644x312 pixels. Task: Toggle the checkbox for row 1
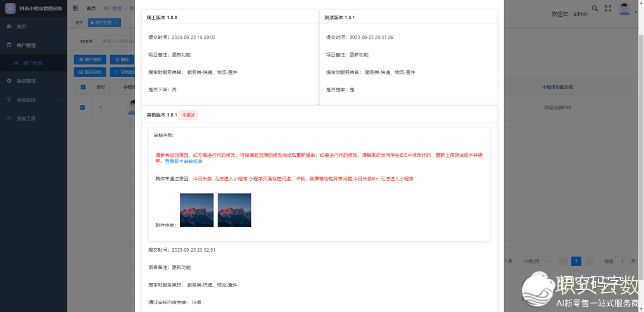point(82,107)
